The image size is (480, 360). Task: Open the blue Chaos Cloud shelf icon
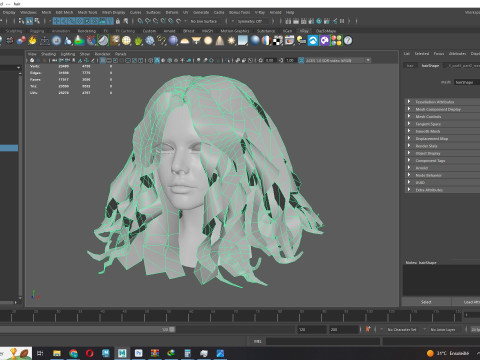[313, 41]
